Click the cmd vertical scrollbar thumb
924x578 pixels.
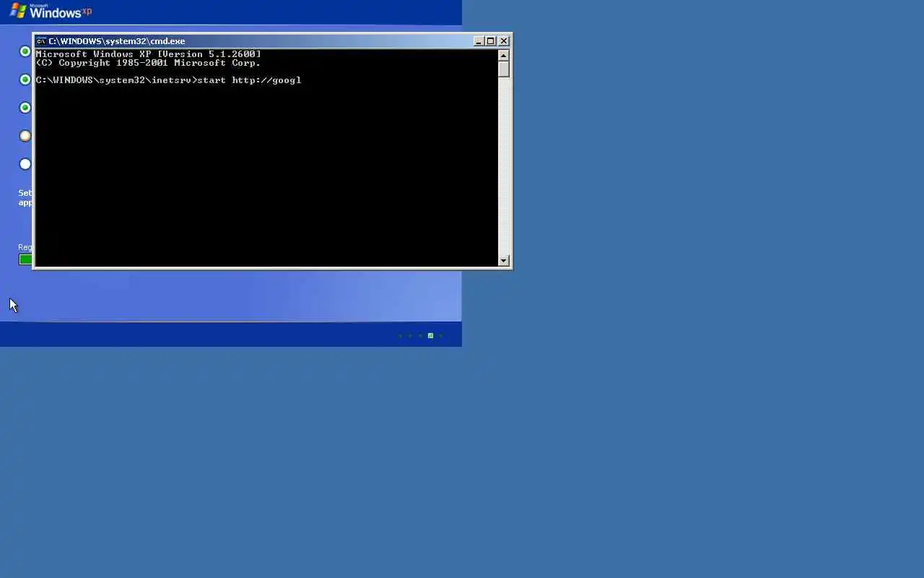point(504,69)
